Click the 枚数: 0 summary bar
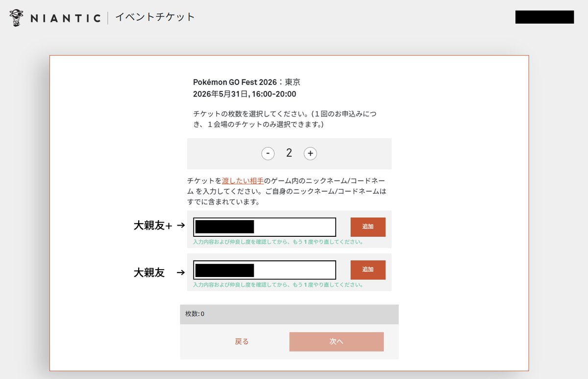This screenshot has height=379, width=588. pyautogui.click(x=290, y=314)
